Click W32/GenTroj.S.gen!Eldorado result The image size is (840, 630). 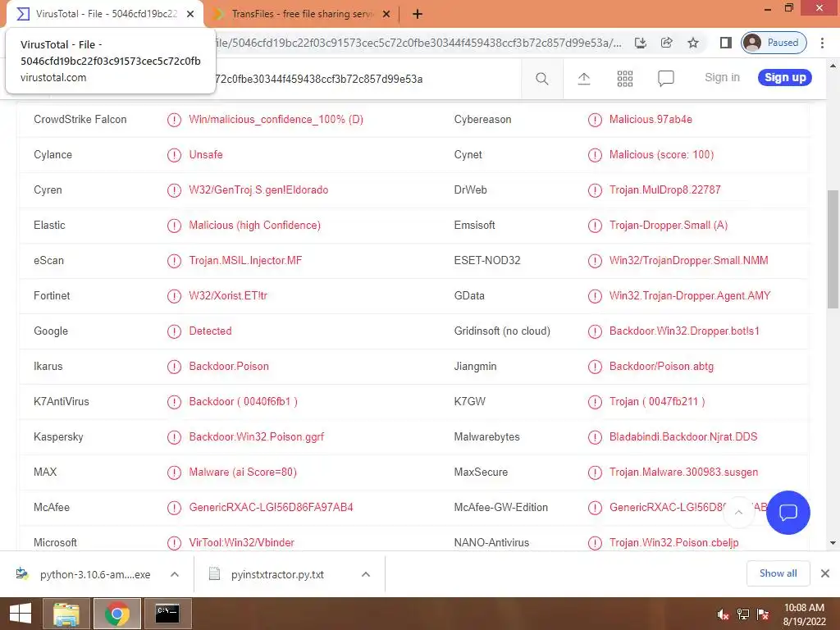pyautogui.click(x=258, y=190)
